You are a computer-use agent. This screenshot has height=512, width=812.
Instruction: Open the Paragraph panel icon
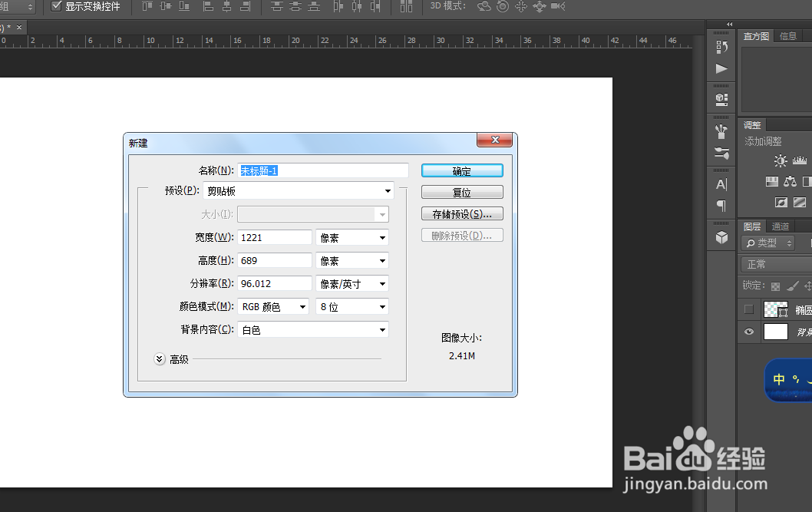coord(721,206)
